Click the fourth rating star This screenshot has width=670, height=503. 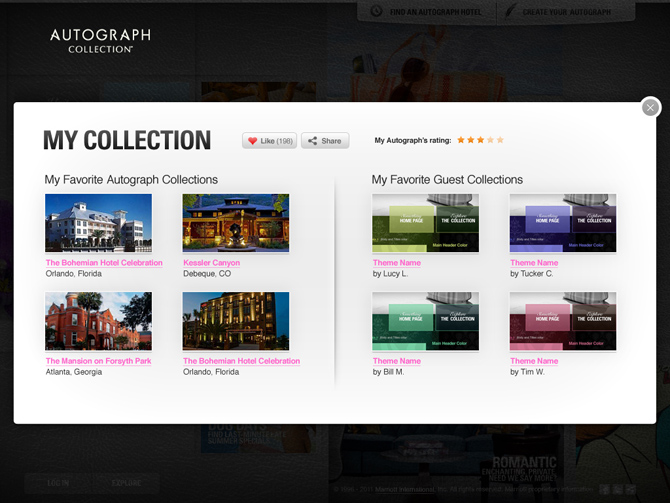click(x=490, y=140)
